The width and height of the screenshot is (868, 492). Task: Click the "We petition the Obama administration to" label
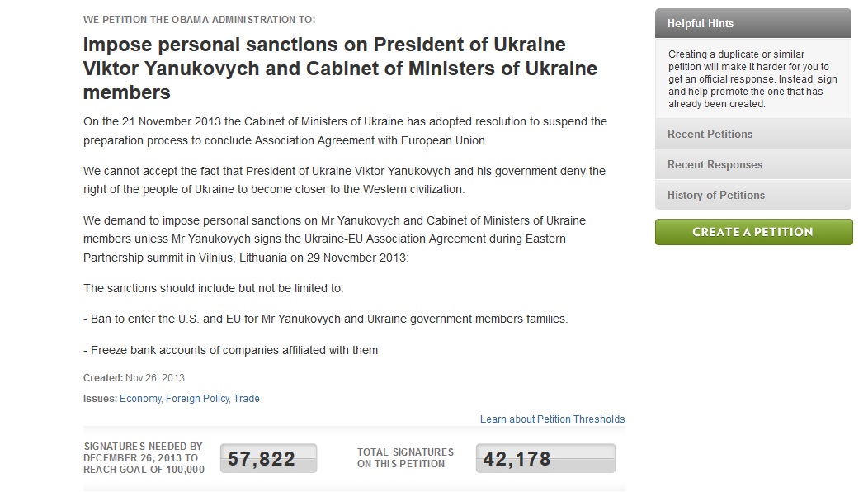click(199, 19)
